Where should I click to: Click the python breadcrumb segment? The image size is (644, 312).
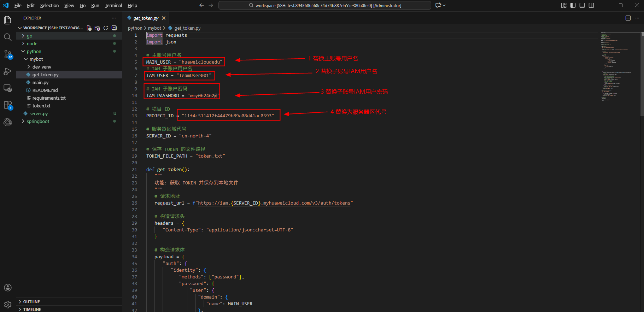click(135, 28)
